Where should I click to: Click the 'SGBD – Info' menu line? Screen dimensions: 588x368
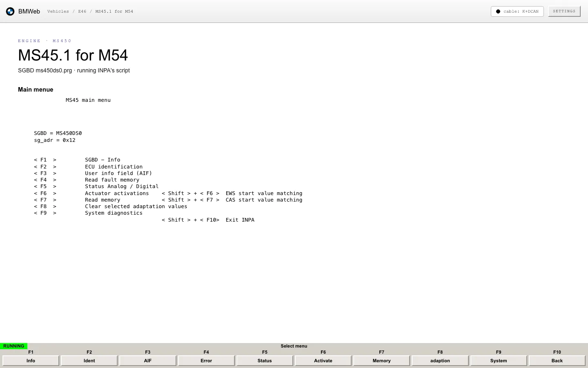(x=102, y=160)
